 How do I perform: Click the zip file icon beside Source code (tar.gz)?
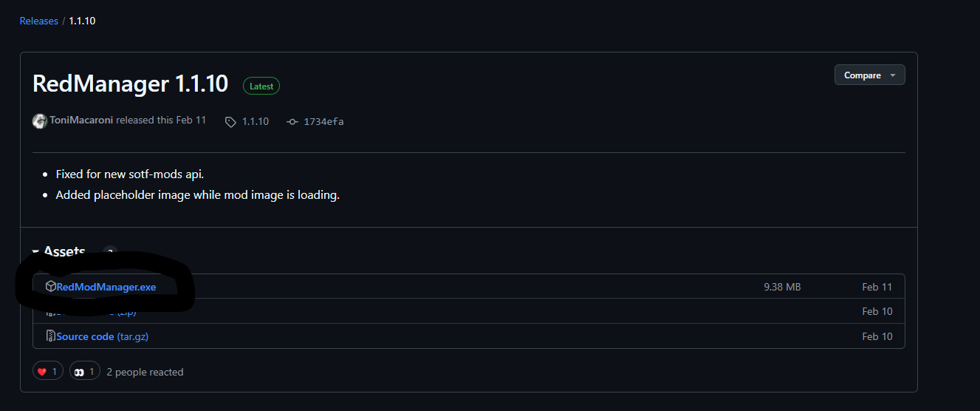(50, 336)
